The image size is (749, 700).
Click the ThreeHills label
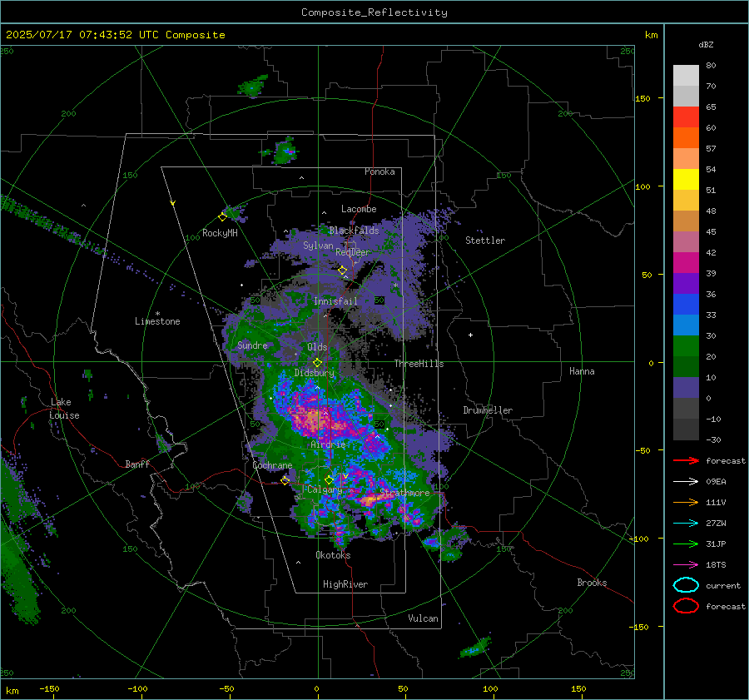coord(419,364)
